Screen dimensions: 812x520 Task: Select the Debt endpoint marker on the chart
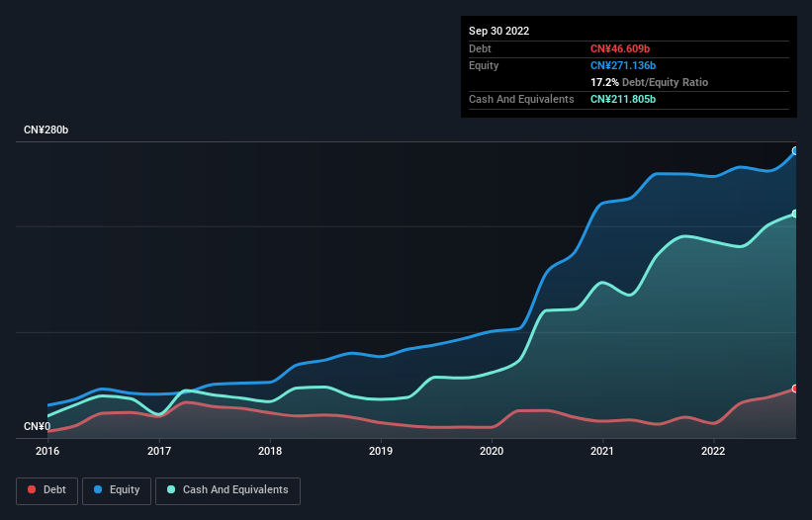pos(795,389)
